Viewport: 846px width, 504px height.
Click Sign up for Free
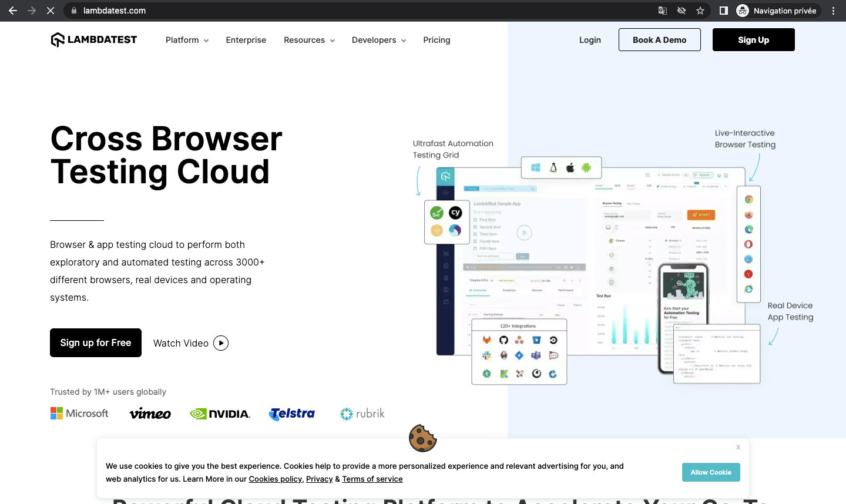96,343
